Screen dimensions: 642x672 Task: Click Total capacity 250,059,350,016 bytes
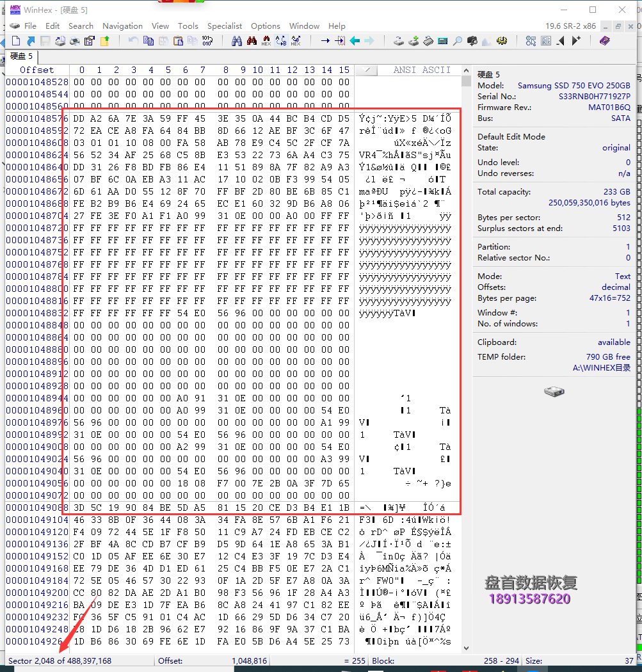(x=590, y=202)
